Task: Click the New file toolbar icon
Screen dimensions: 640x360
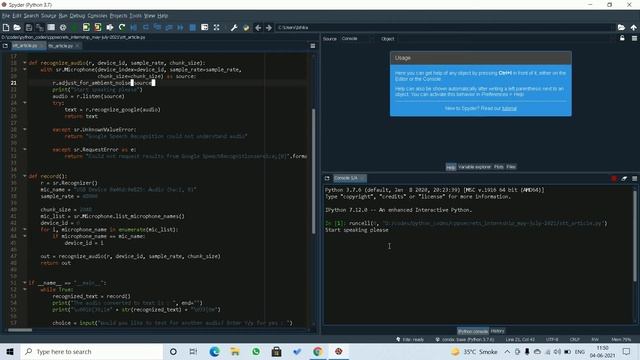Action: click(6, 27)
